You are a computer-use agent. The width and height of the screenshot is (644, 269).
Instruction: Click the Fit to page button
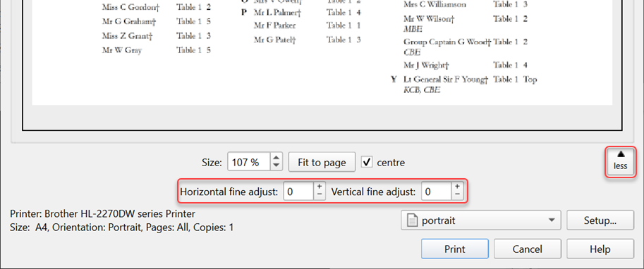coord(322,163)
